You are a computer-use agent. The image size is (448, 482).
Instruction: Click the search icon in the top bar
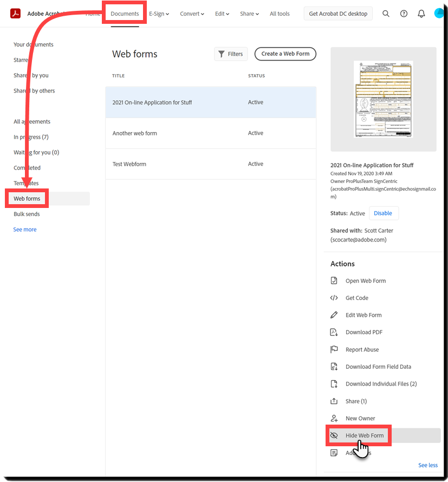[x=386, y=13]
